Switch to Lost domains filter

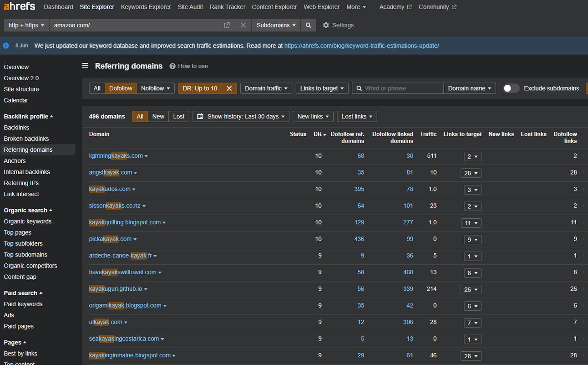[x=178, y=117]
